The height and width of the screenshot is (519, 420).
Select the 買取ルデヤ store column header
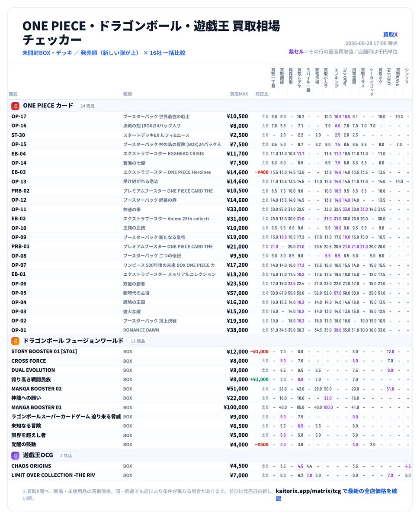tap(299, 78)
